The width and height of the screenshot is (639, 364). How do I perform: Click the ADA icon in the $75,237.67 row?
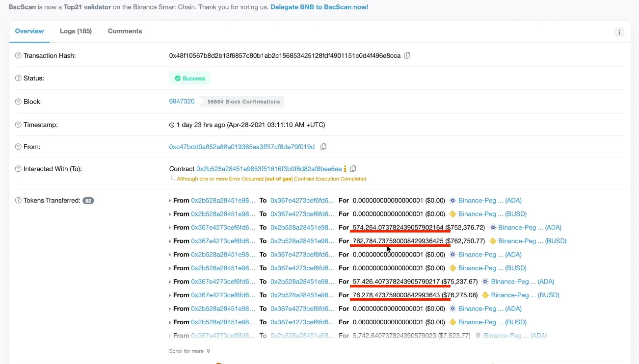coord(485,282)
